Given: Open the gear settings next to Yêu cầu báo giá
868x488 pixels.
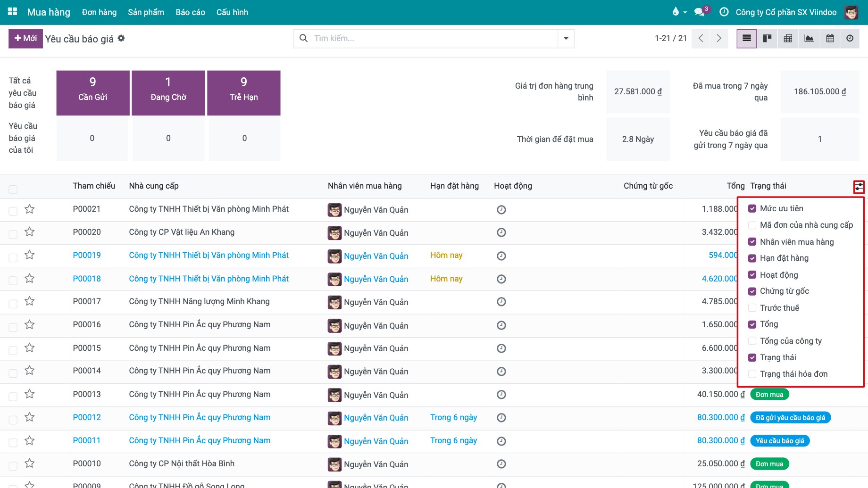Looking at the screenshot, I should 121,38.
